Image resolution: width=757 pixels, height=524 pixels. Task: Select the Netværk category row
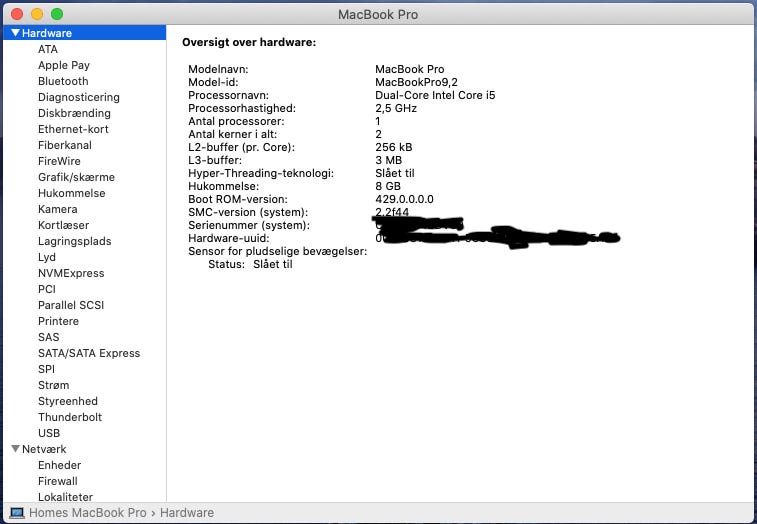(x=84, y=449)
